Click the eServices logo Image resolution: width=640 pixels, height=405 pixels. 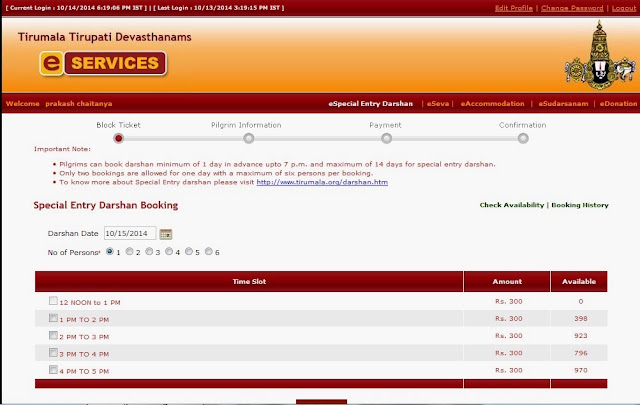(x=103, y=63)
